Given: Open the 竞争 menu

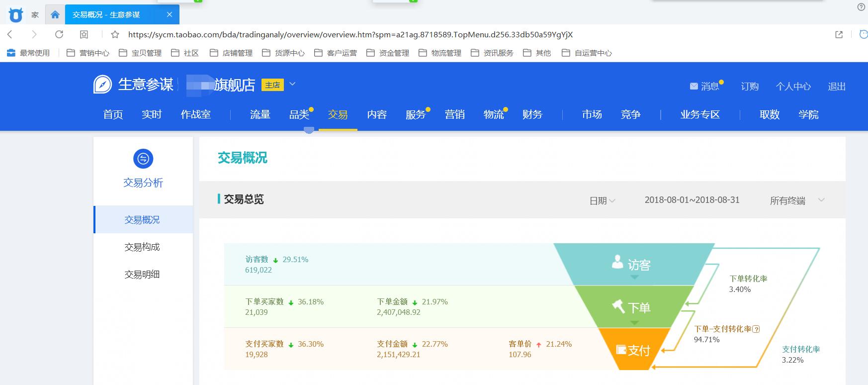Looking at the screenshot, I should tap(631, 114).
